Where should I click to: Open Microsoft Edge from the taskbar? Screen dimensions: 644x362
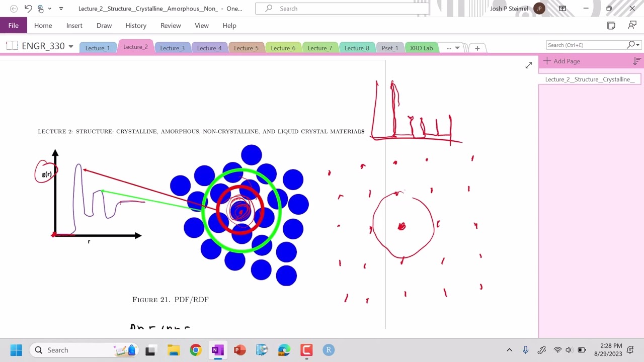(x=284, y=350)
